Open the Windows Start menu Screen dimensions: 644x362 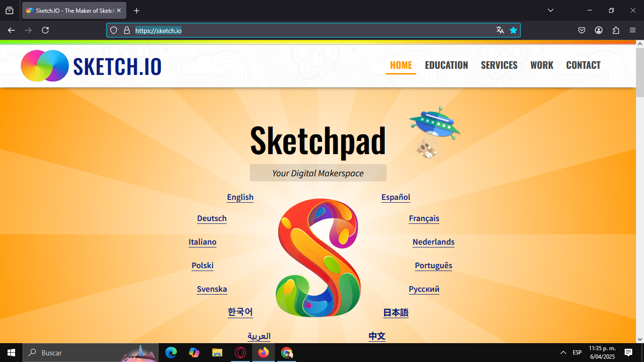coord(11,353)
